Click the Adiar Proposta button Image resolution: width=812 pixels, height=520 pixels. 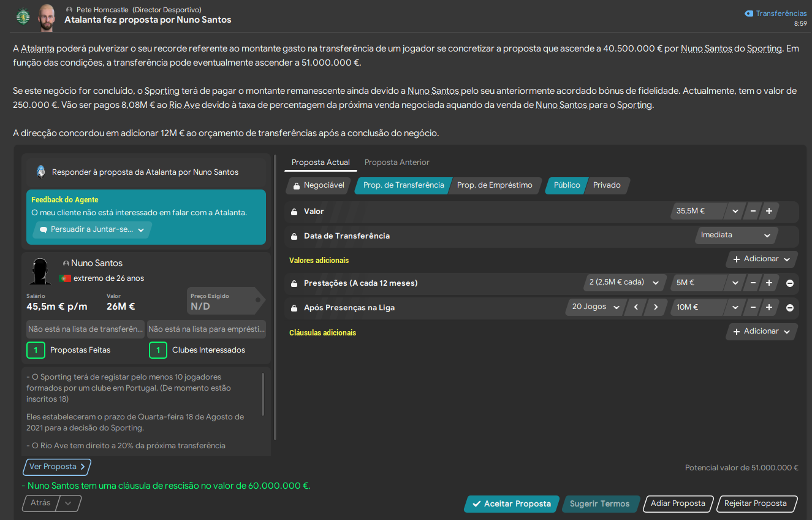[x=678, y=504]
